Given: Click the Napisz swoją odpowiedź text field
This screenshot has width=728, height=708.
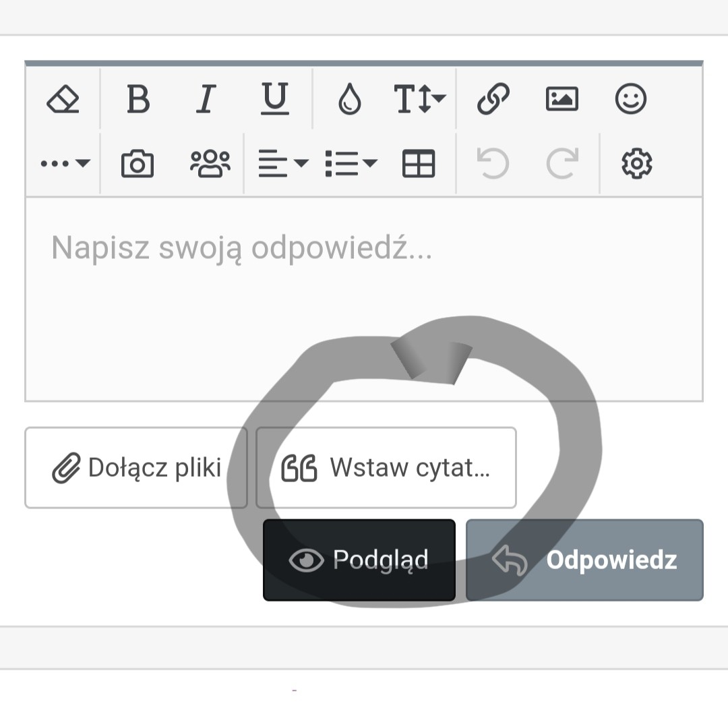Looking at the screenshot, I should click(x=364, y=297).
